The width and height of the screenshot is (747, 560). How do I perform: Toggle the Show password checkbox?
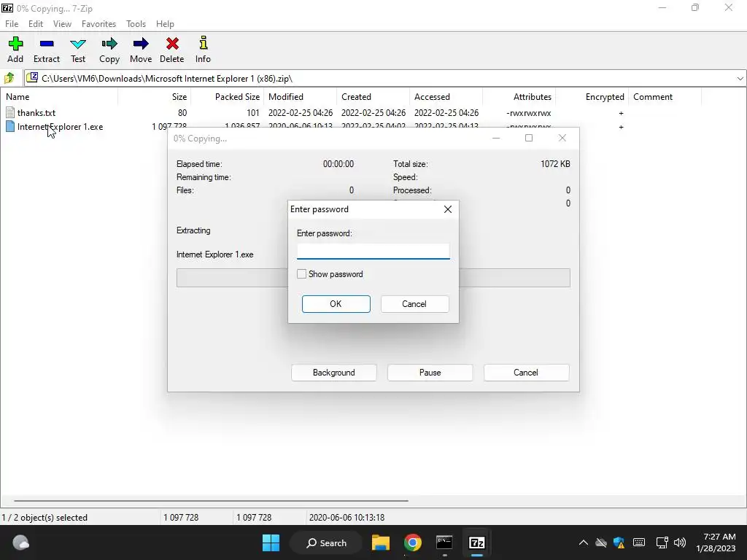click(x=301, y=274)
